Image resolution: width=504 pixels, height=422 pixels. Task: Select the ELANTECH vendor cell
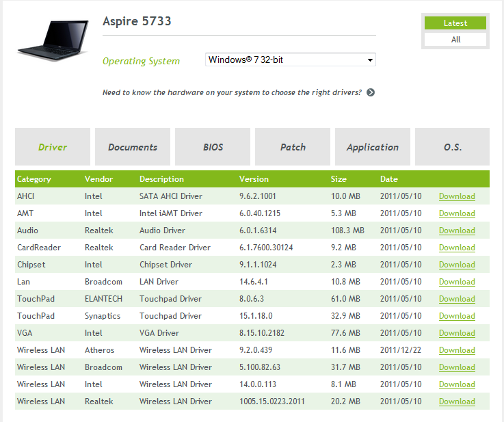pos(103,299)
